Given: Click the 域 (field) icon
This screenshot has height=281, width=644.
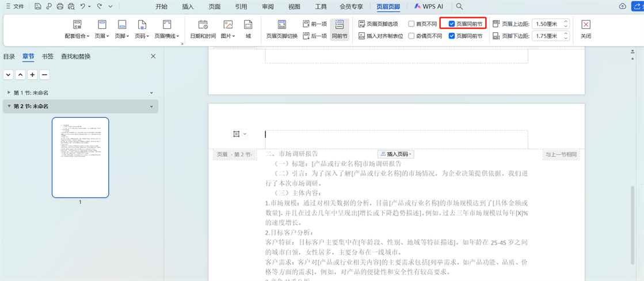Looking at the screenshot, I should [248, 25].
